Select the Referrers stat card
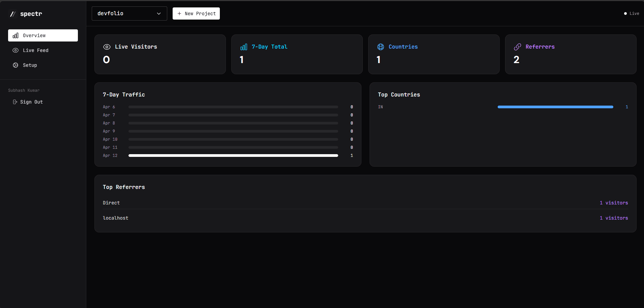 571,54
